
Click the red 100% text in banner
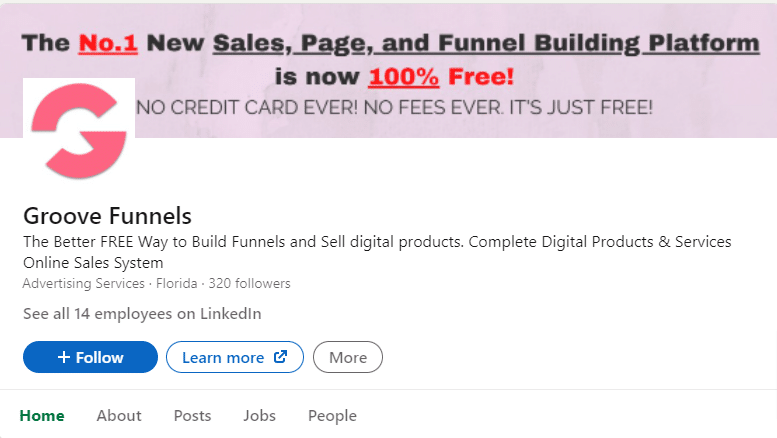(x=403, y=77)
